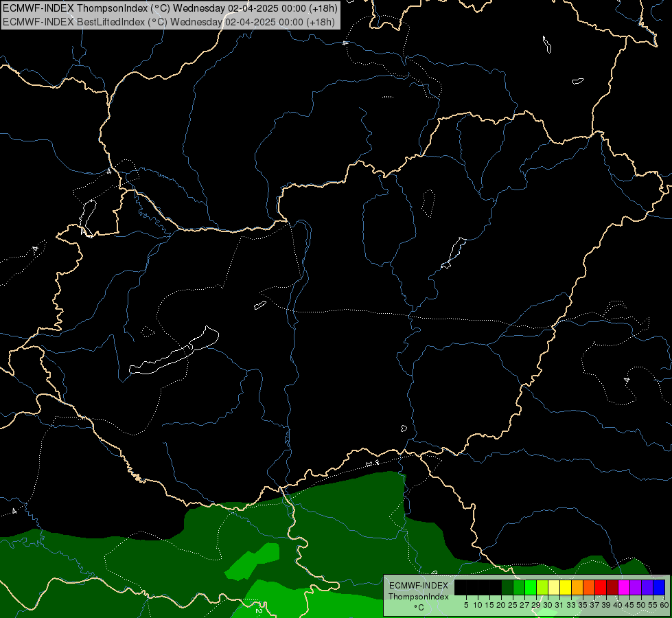Click the legend tick label 37
This screenshot has height=618, width=672.
[x=594, y=605]
